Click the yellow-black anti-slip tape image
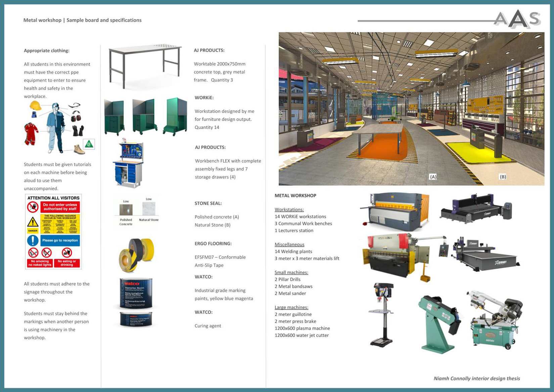The width and height of the screenshot is (554, 392). [136, 255]
